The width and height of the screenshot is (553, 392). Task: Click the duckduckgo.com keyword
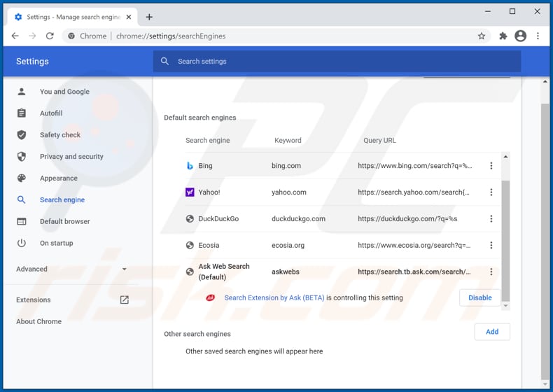point(298,219)
